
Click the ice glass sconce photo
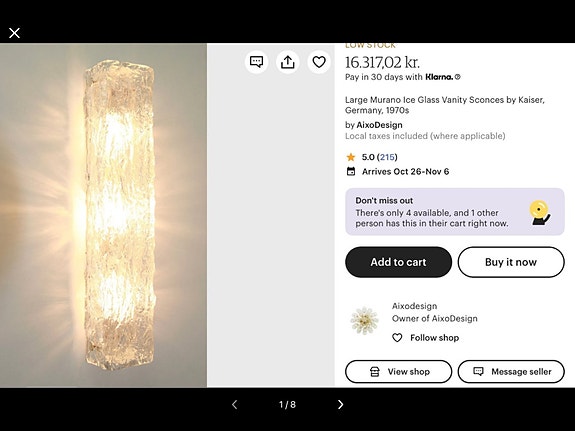tap(103, 215)
